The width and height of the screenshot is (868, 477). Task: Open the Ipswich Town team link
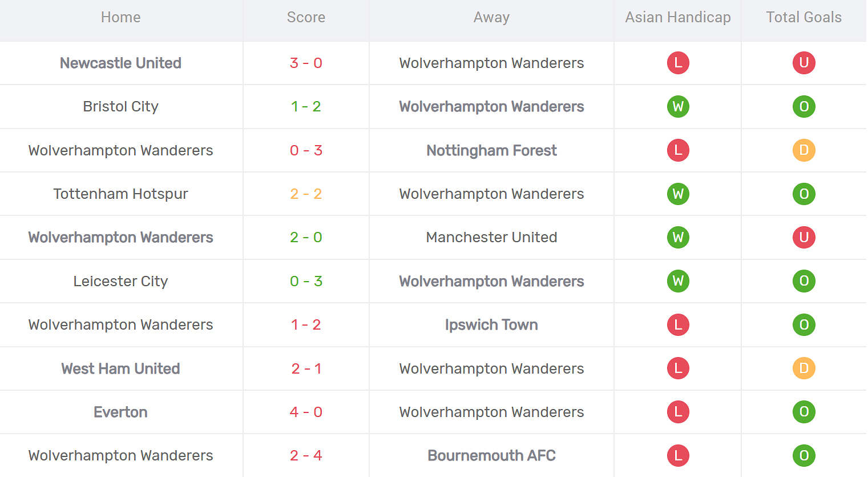click(x=491, y=324)
